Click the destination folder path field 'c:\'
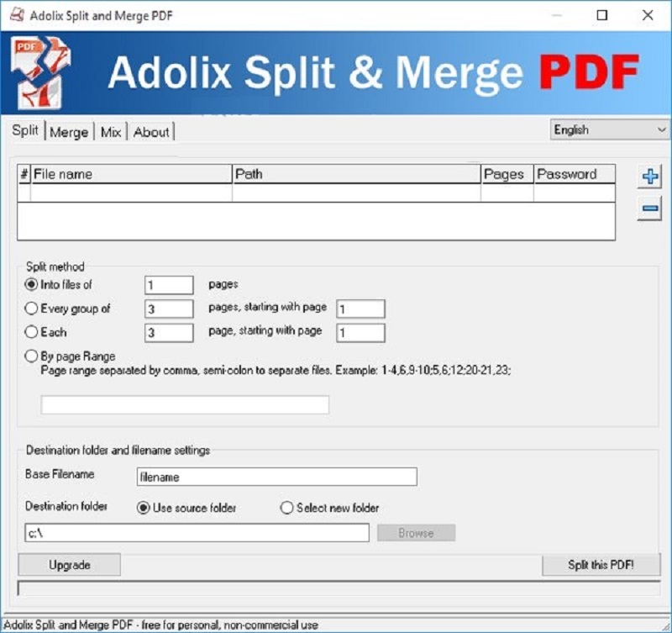This screenshot has width=672, height=633. (197, 533)
